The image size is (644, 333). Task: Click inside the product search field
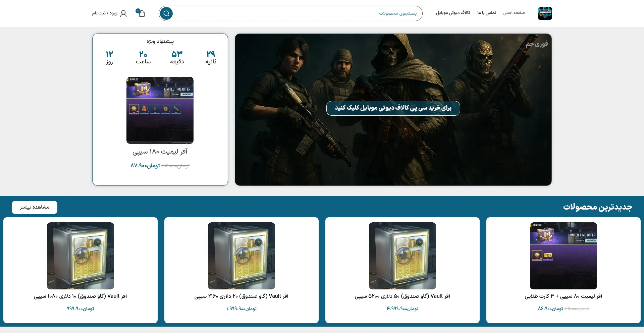click(x=295, y=13)
